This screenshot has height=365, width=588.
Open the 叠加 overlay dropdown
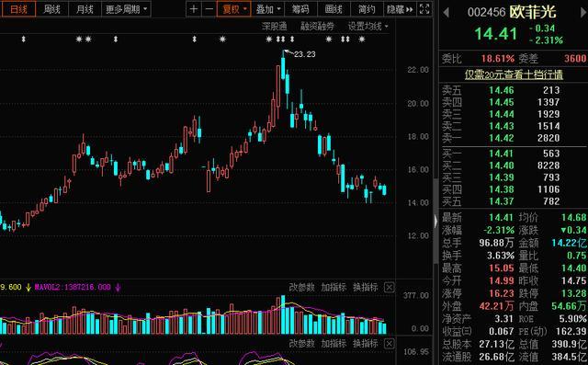click(267, 9)
